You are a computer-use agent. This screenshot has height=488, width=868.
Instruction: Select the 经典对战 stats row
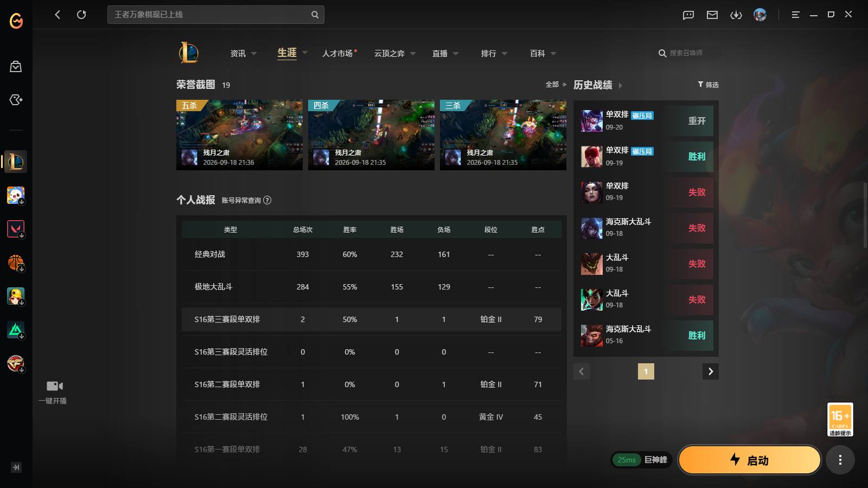372,254
